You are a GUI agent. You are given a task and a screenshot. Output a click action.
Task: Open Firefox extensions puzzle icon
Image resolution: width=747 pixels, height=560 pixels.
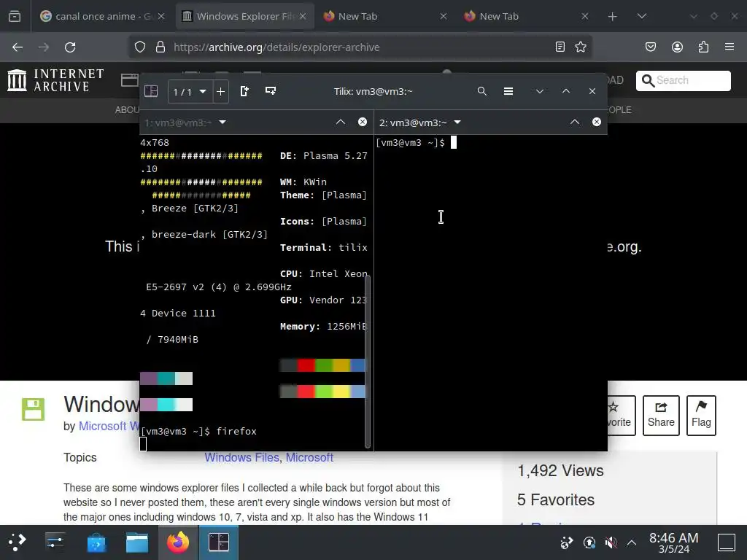coord(703,47)
